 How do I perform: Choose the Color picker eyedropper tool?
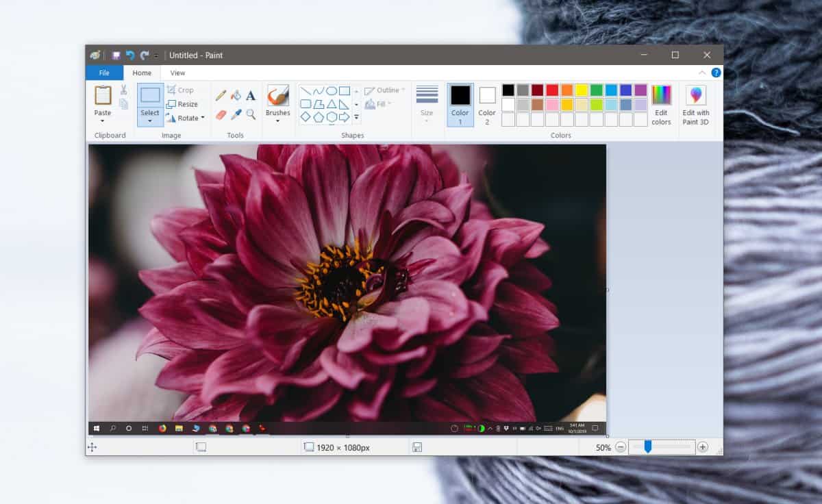point(236,114)
